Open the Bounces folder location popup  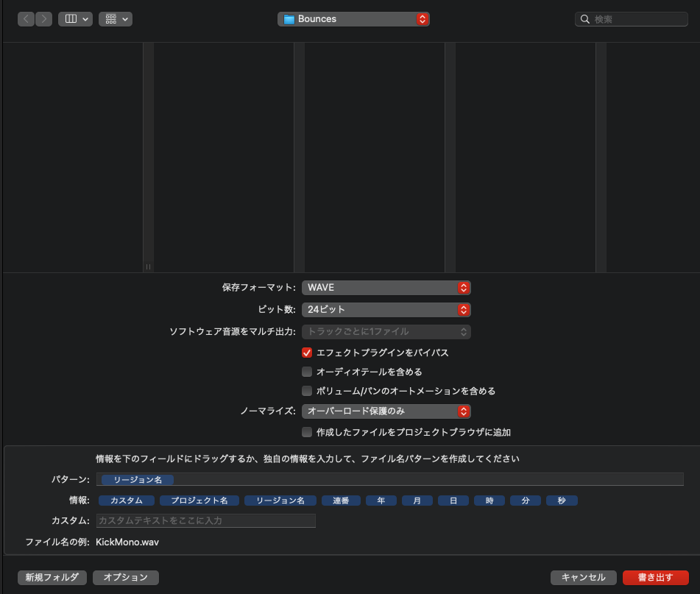(353, 19)
